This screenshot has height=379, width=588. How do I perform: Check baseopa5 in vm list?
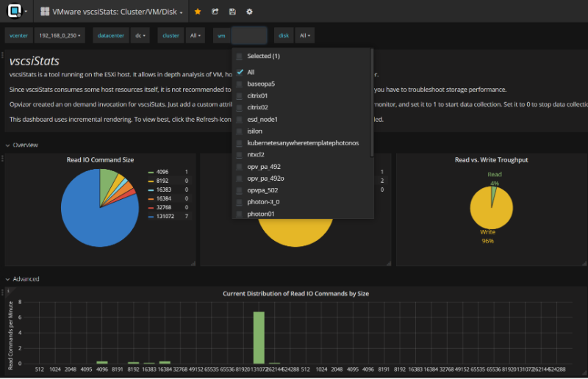(x=240, y=84)
